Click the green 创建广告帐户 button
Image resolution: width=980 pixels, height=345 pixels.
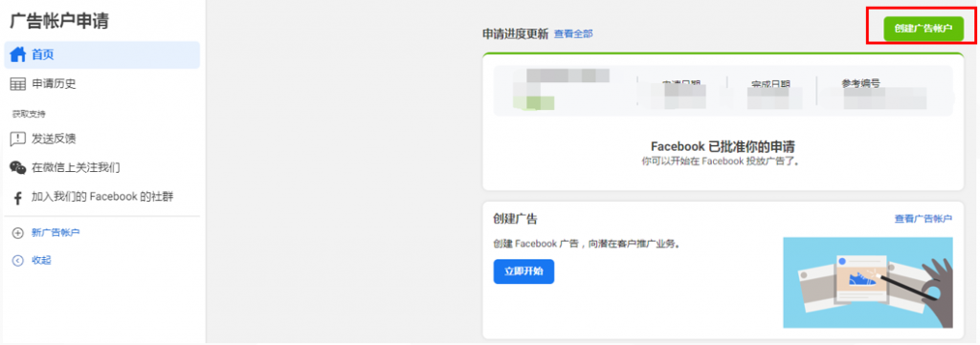tap(924, 29)
